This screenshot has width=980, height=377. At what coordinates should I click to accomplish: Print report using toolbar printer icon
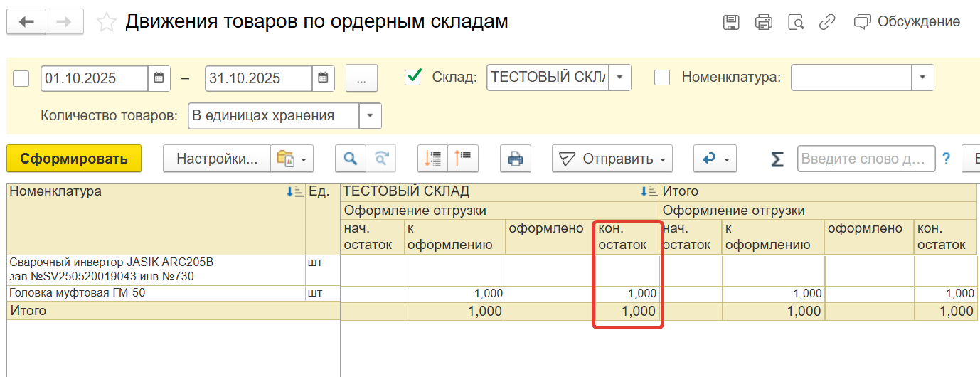[516, 159]
